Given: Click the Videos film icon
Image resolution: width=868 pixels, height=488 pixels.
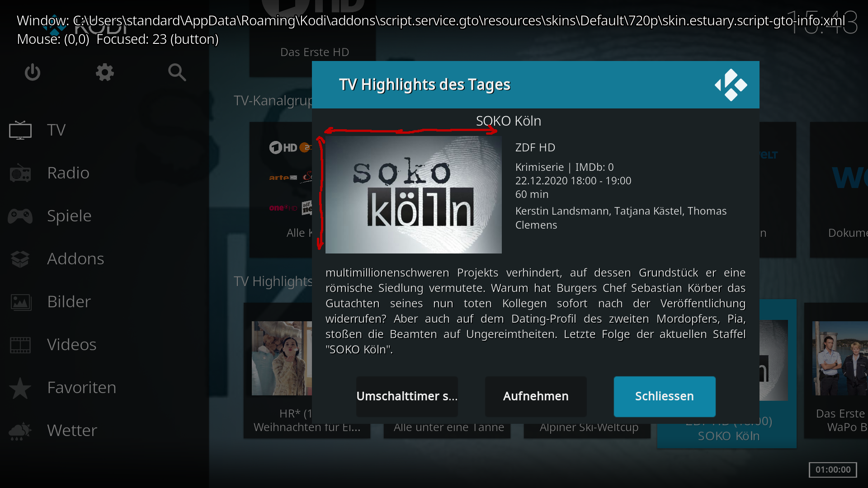Looking at the screenshot, I should click(x=20, y=345).
